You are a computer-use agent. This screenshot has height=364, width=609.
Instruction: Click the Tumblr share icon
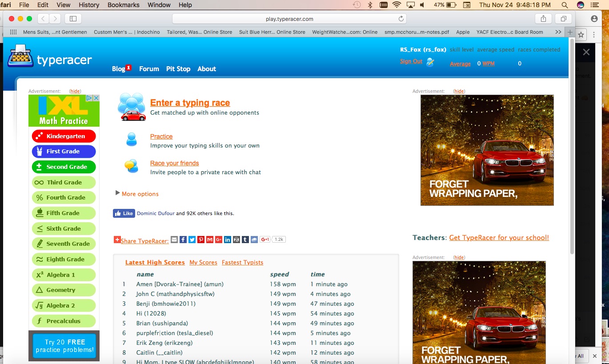245,240
